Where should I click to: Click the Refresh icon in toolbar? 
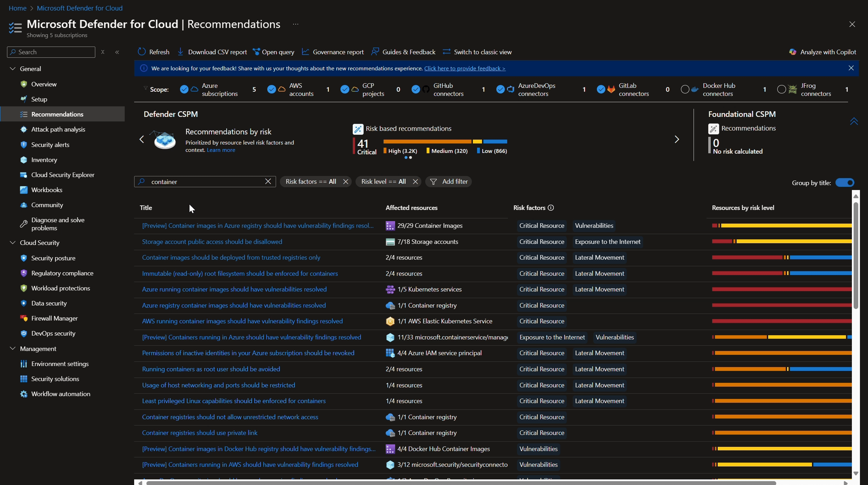[x=142, y=52]
